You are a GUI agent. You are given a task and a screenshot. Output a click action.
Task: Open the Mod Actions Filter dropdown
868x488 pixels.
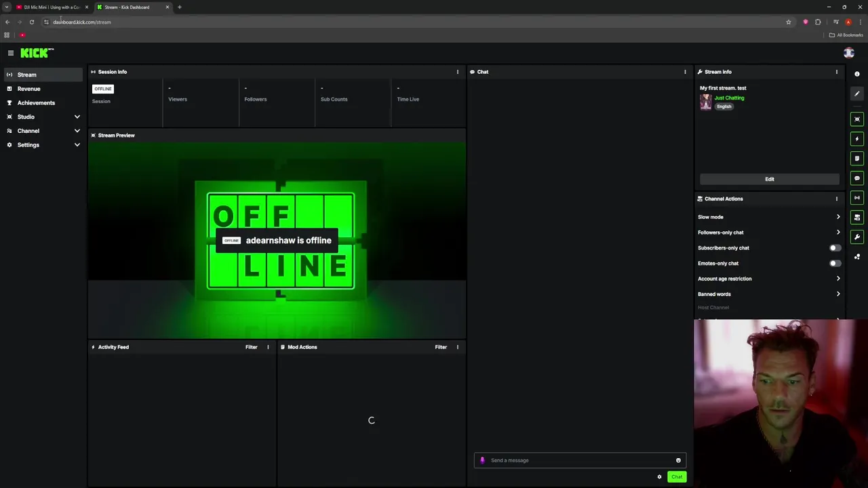[x=441, y=347]
